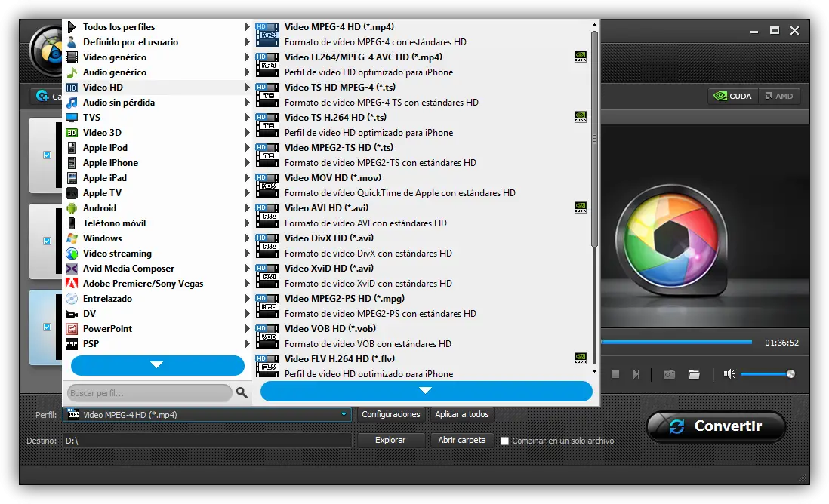Take a snapshot with the camera icon
829x504 pixels.
point(670,374)
